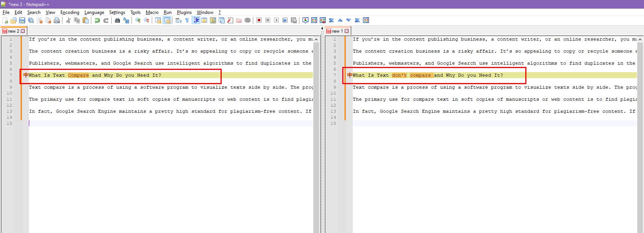The image size is (644, 233).
Task: Close the current document via the toolbar Close icon
Action: pyautogui.click(x=39, y=20)
